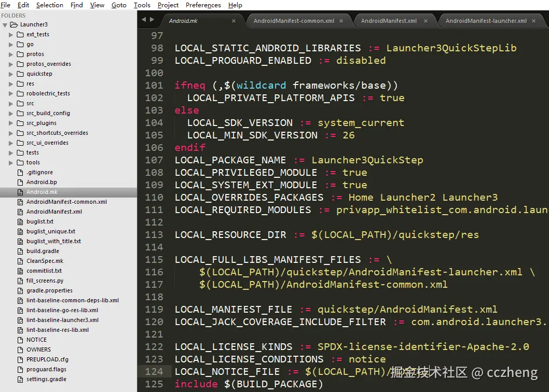Open commitlist.txt in the sidebar
Image resolution: width=549 pixels, height=392 pixels.
click(x=44, y=271)
